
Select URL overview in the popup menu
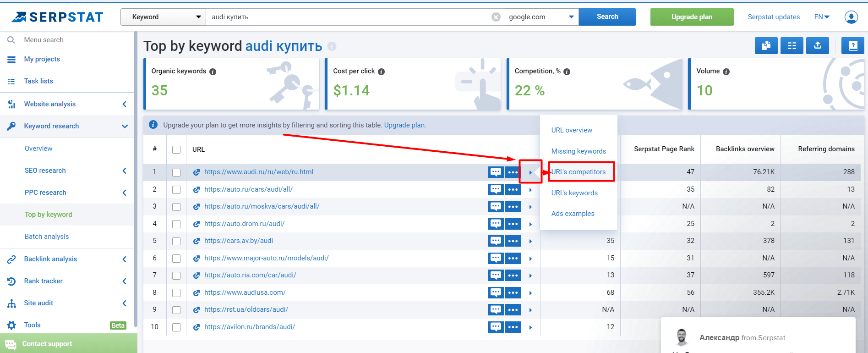(572, 130)
